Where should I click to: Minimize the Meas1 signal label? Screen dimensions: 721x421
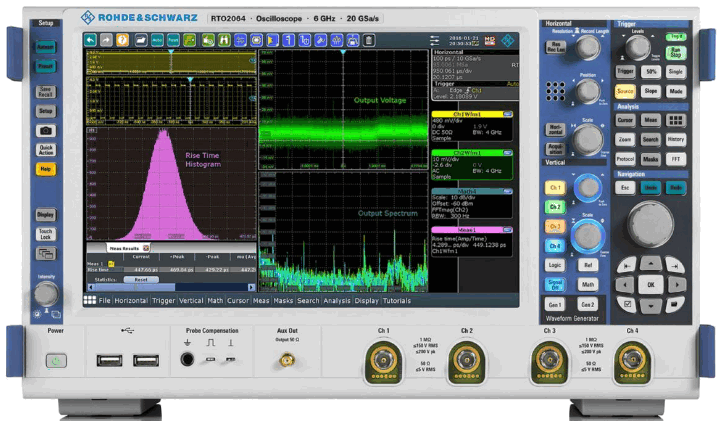tap(508, 229)
